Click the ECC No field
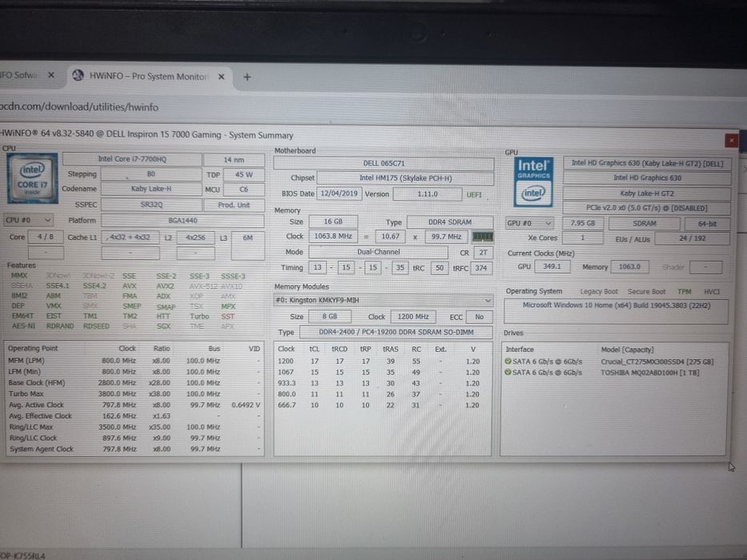The image size is (747, 560). [x=480, y=317]
